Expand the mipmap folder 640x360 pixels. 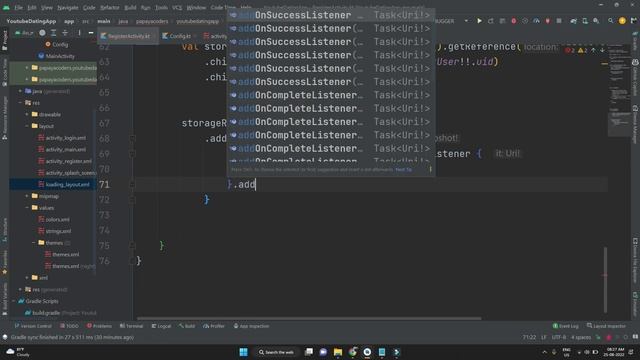tap(27, 196)
